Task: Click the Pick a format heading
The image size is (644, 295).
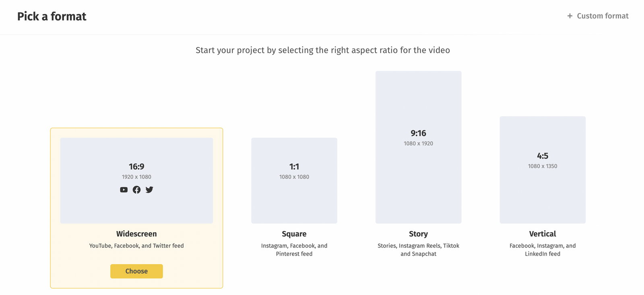Action: pyautogui.click(x=52, y=16)
